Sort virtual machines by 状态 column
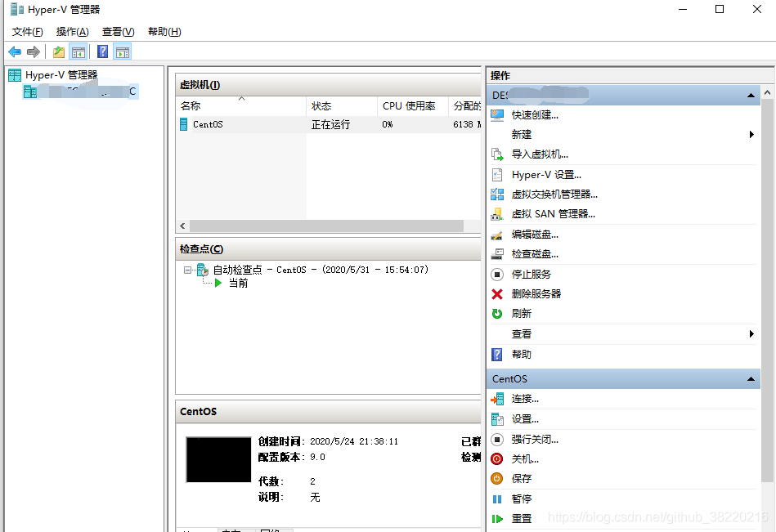The height and width of the screenshot is (532, 776). (342, 105)
